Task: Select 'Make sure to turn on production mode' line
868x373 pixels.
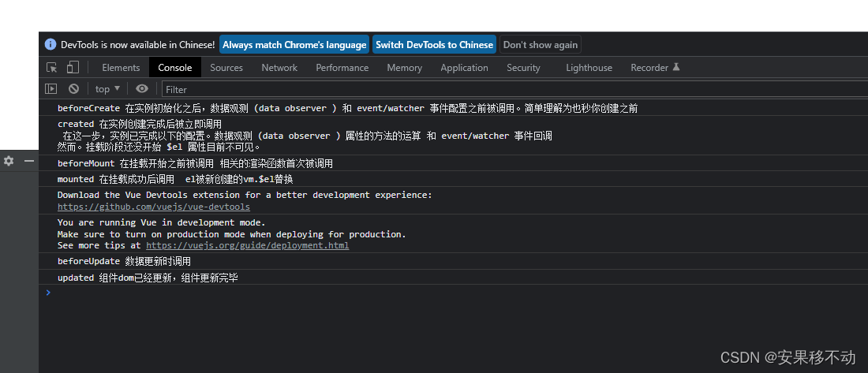Action: (232, 234)
